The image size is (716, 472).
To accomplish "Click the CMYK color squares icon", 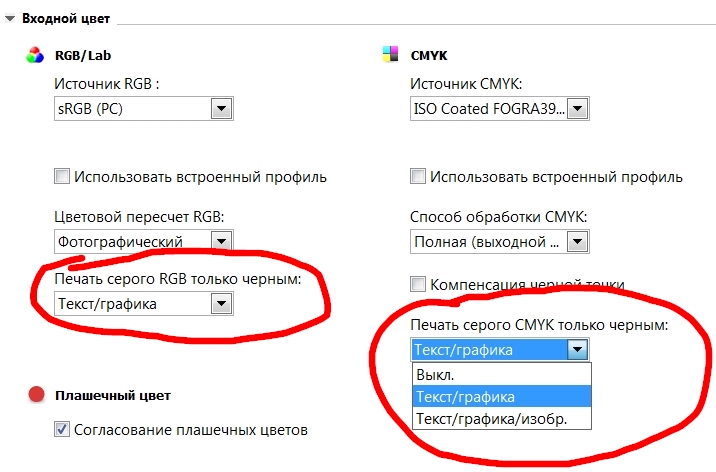I will 390,55.
